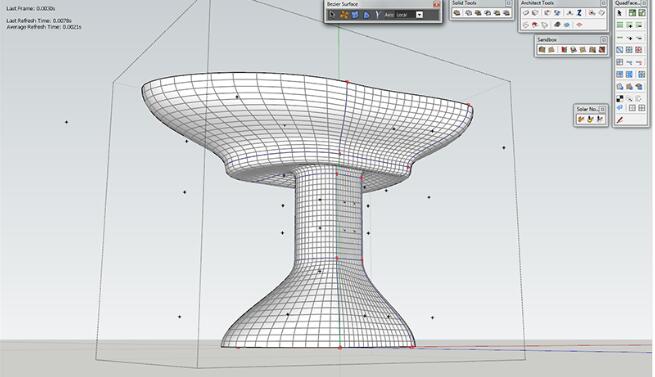655x377 pixels.
Task: Click the blue curve icon in Bezier Surface toolbar
Action: click(x=366, y=15)
